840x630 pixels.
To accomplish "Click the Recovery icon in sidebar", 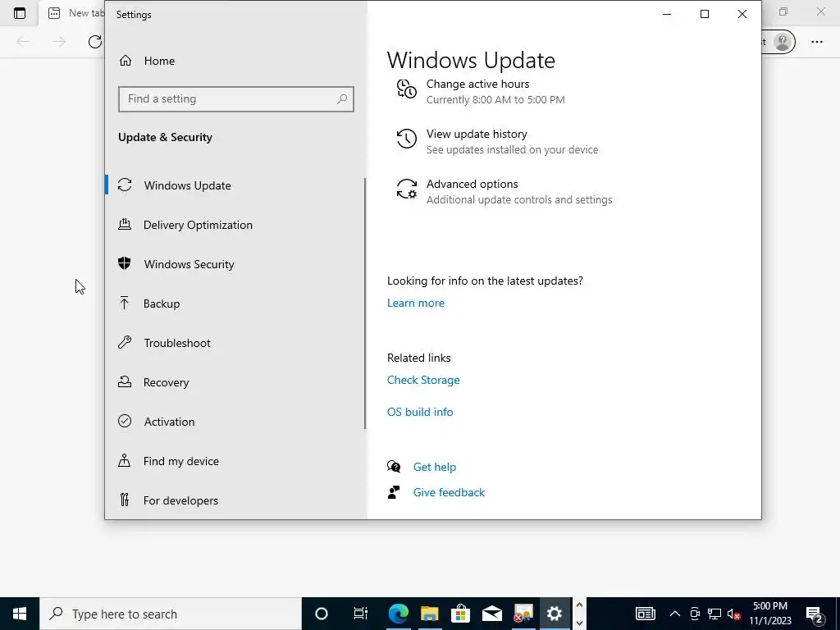I will pos(125,382).
